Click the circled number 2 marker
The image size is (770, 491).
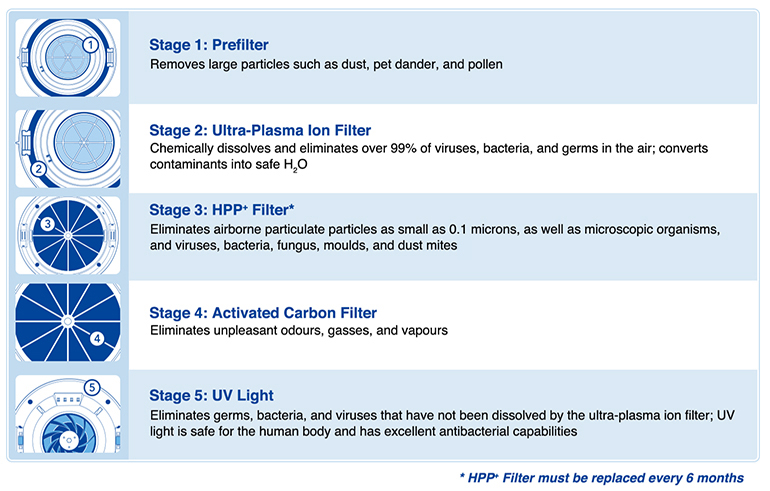click(x=40, y=168)
